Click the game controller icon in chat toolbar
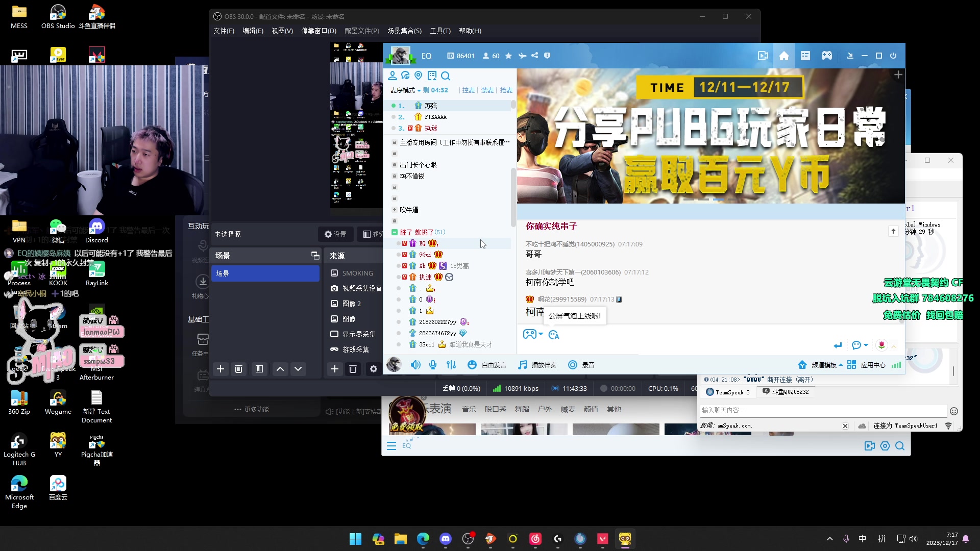980x551 pixels. tap(529, 334)
